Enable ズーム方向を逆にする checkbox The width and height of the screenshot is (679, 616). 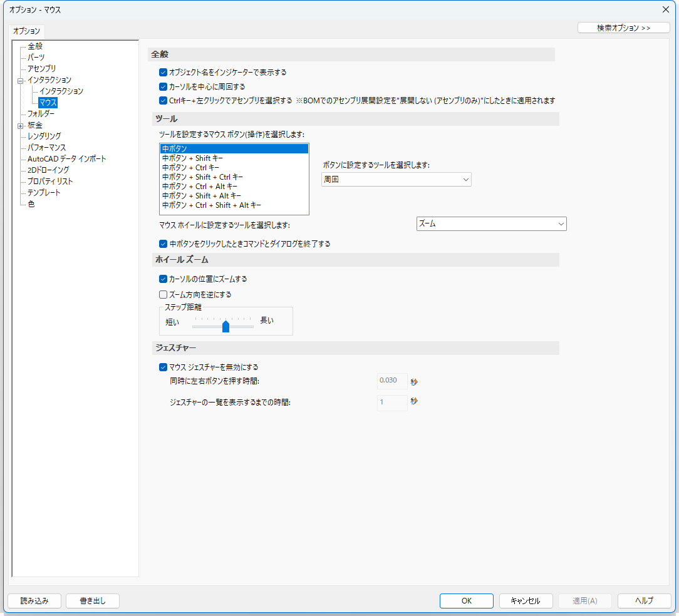(x=163, y=294)
